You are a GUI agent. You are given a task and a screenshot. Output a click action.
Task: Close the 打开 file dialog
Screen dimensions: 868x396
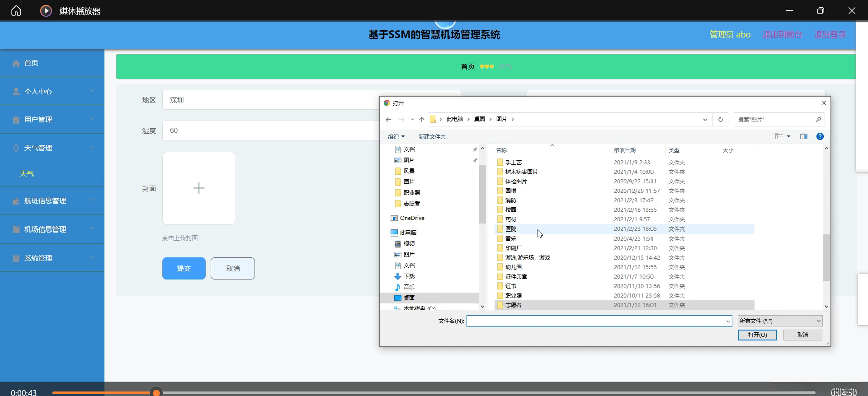pos(824,103)
